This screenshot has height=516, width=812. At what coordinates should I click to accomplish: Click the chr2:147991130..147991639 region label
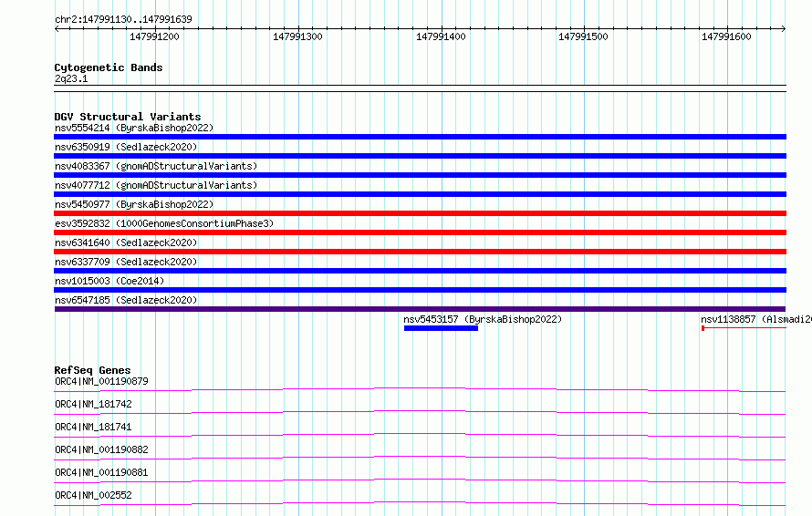pos(123,20)
